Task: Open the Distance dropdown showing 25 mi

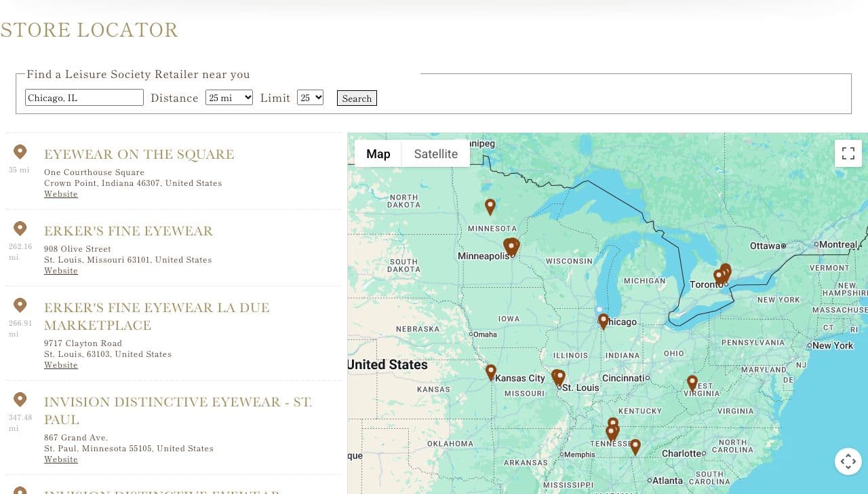Action: tap(229, 98)
